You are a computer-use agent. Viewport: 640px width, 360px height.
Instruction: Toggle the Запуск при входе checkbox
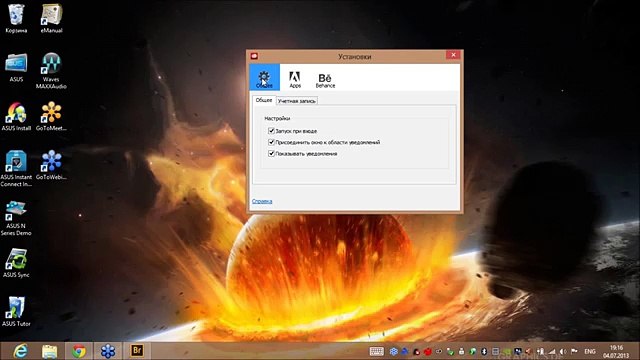271,131
